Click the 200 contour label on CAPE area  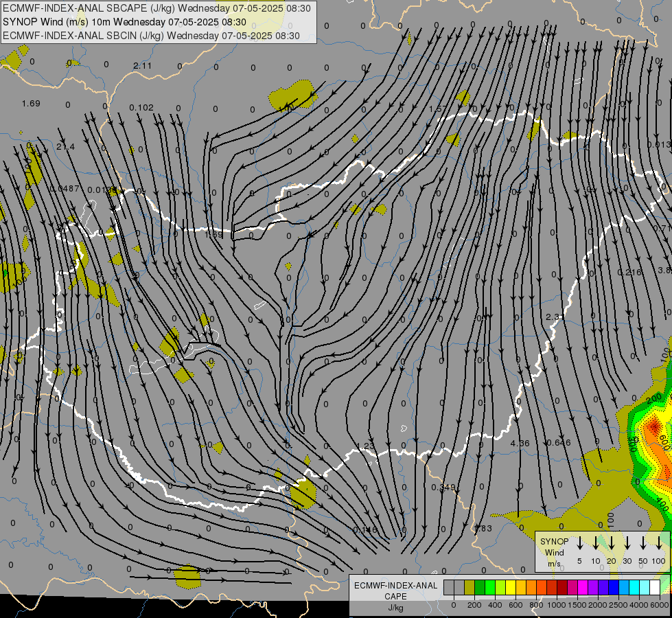pos(654,399)
